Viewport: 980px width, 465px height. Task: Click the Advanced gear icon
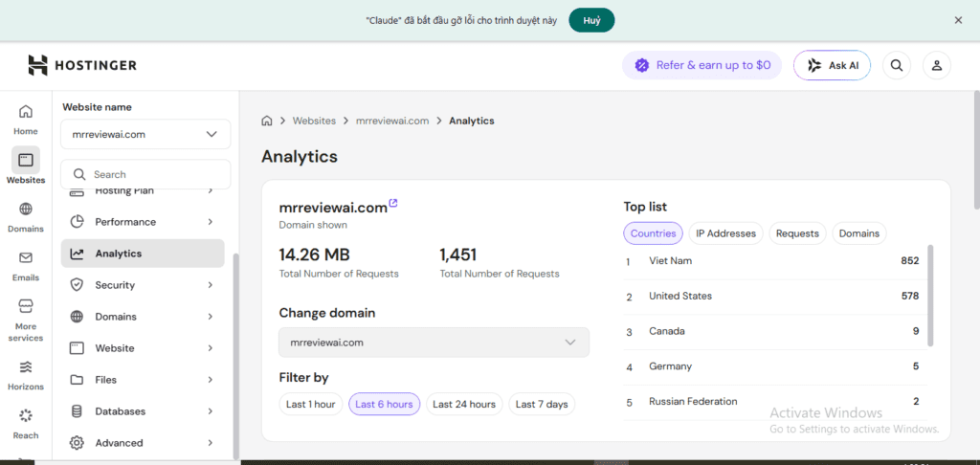click(77, 442)
